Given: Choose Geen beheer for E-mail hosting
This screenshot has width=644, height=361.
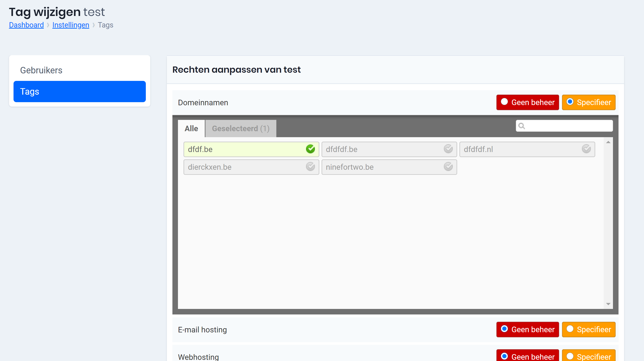Looking at the screenshot, I should (504, 329).
